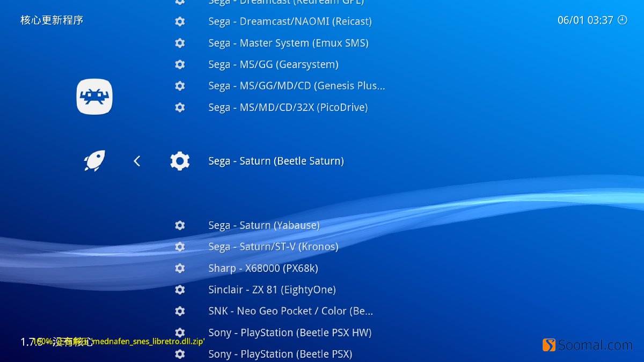The height and width of the screenshot is (362, 644).
Task: Click gear icon next to Dreamcast/NAOMI (Reicast)
Action: pyautogui.click(x=180, y=21)
